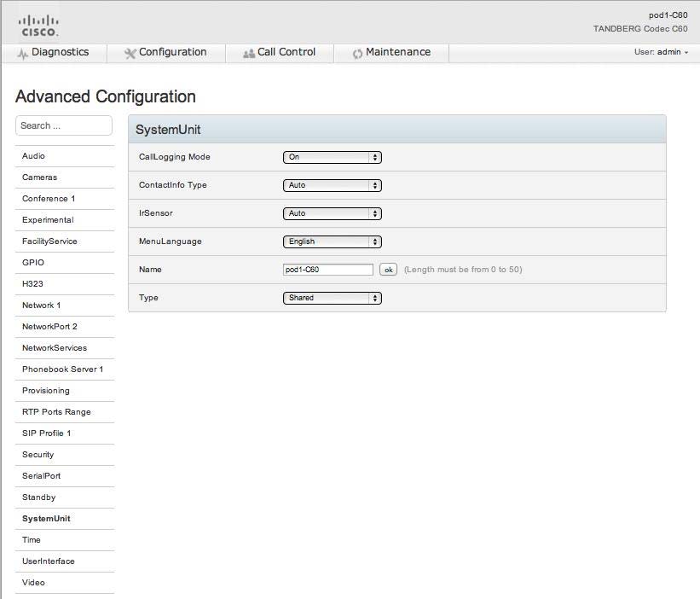700x599 pixels.
Task: Click the CallLogging Mode label
Action: tap(175, 157)
